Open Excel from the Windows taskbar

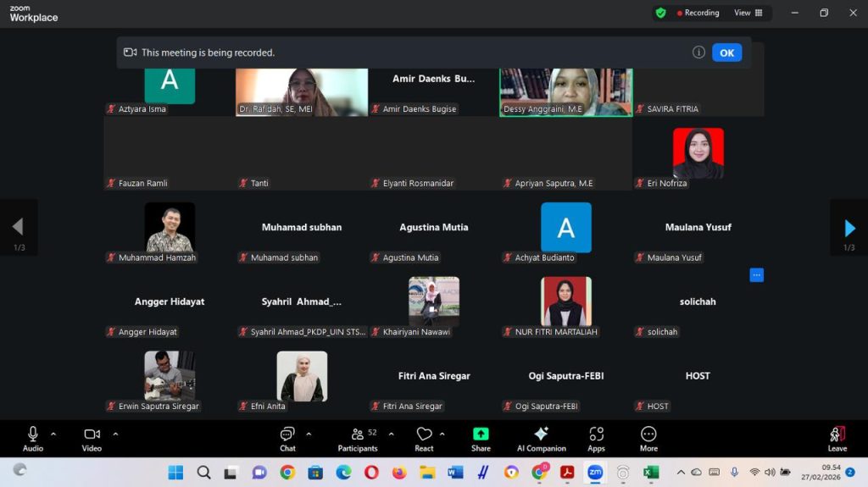[650, 472]
